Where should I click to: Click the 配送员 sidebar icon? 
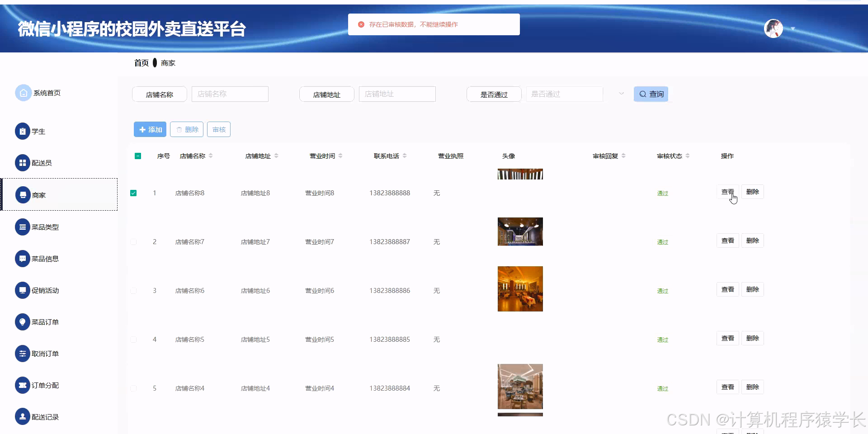[x=23, y=163]
